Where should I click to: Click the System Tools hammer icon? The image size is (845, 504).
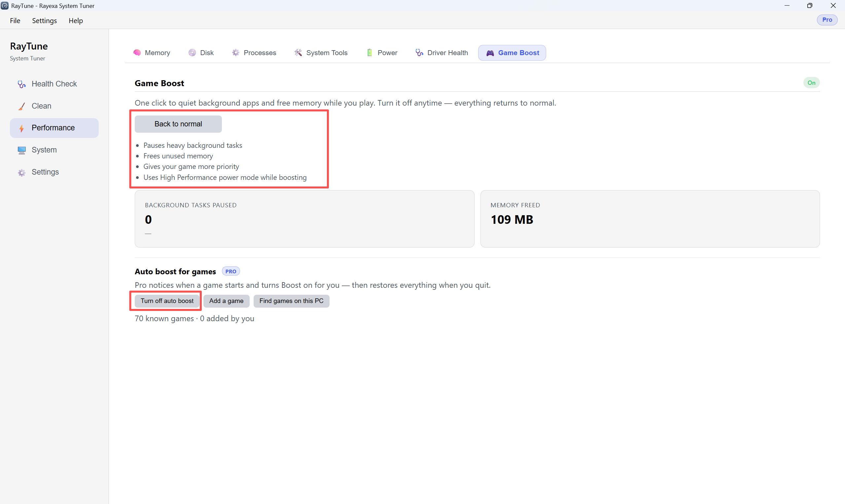pos(298,52)
